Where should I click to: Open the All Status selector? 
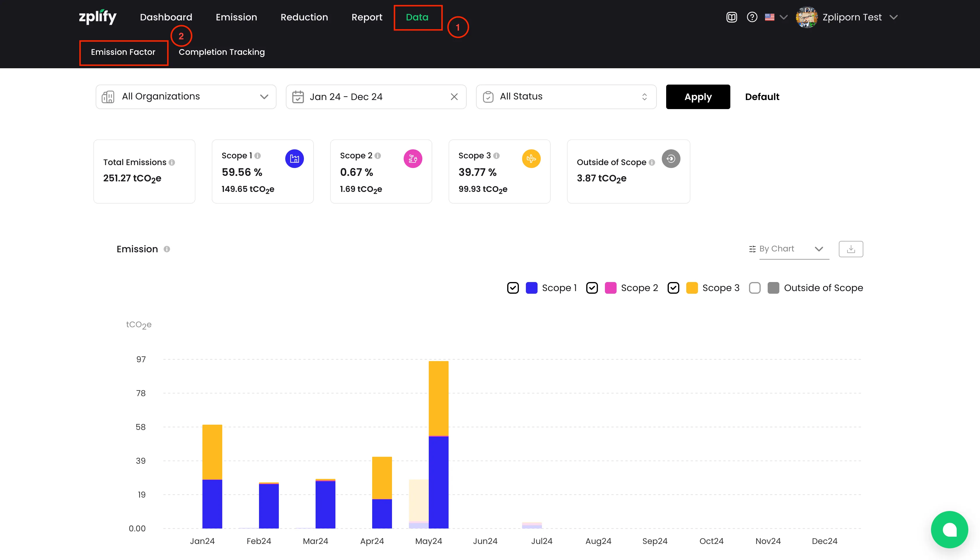click(566, 97)
